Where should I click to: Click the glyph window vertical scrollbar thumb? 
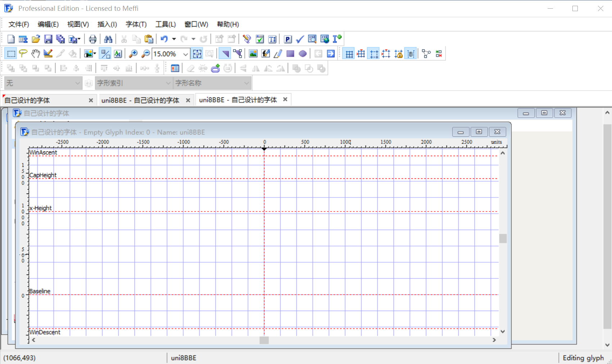[503, 238]
